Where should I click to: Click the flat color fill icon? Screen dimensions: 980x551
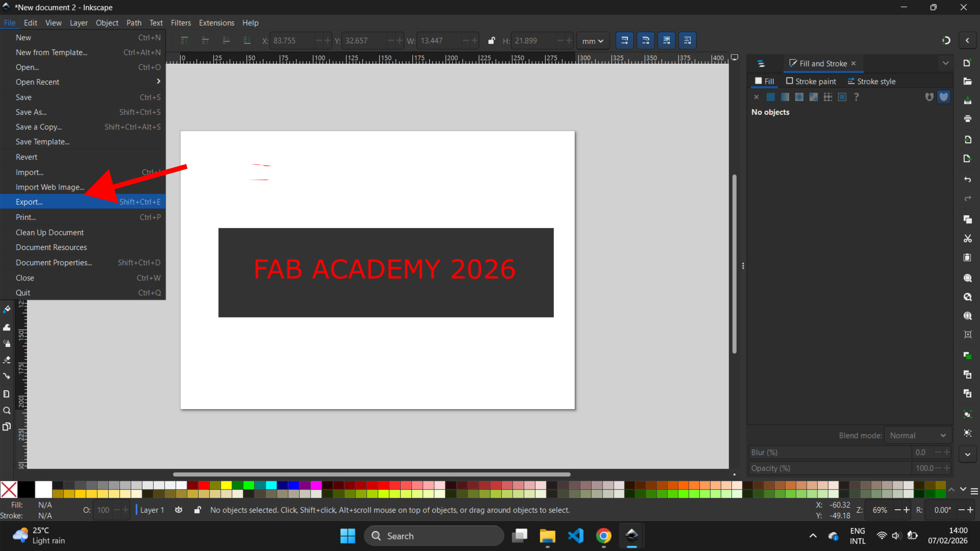click(770, 97)
